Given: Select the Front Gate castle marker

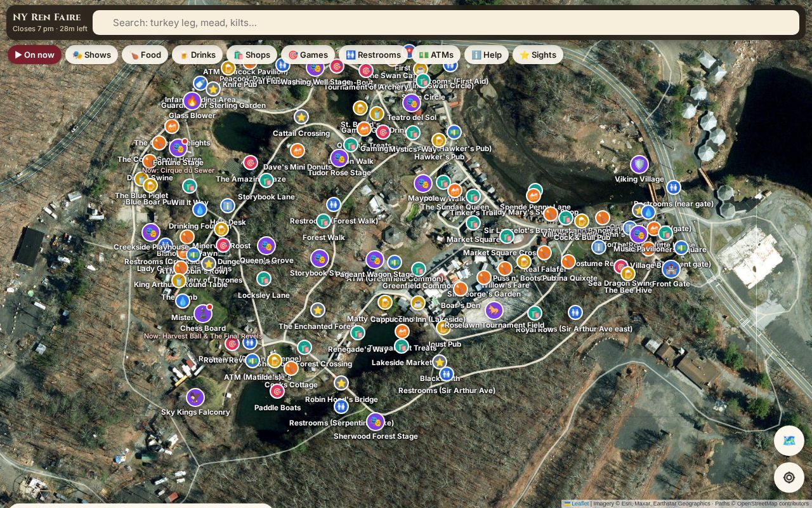Looking at the screenshot, I should [x=671, y=269].
